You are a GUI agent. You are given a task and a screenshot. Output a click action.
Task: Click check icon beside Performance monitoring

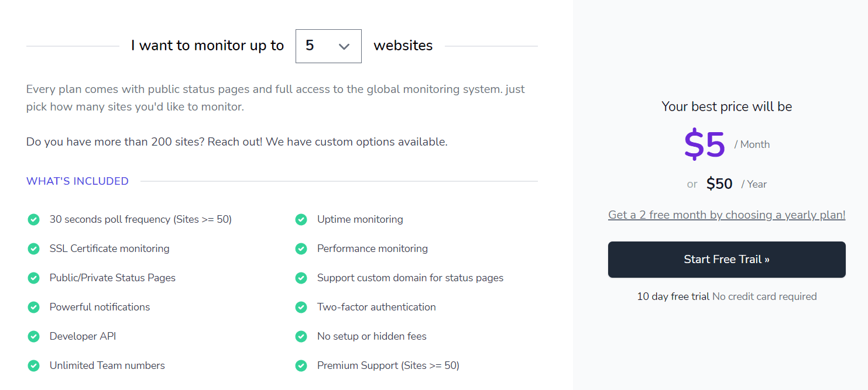point(301,249)
